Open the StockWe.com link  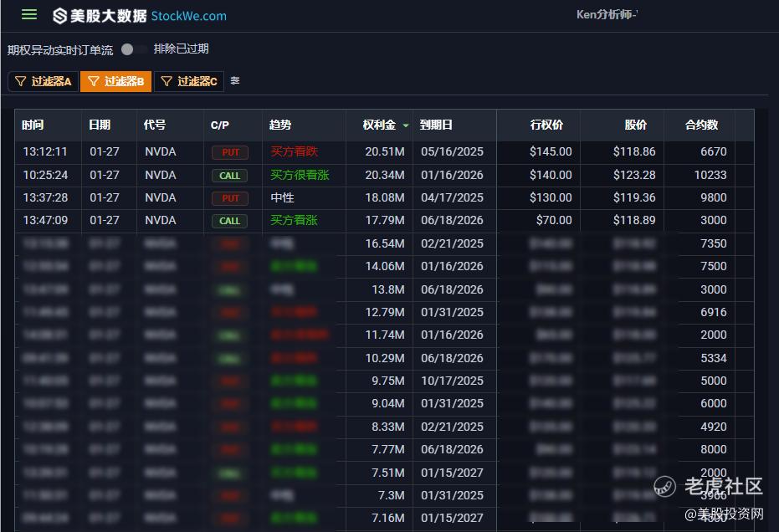tap(188, 16)
